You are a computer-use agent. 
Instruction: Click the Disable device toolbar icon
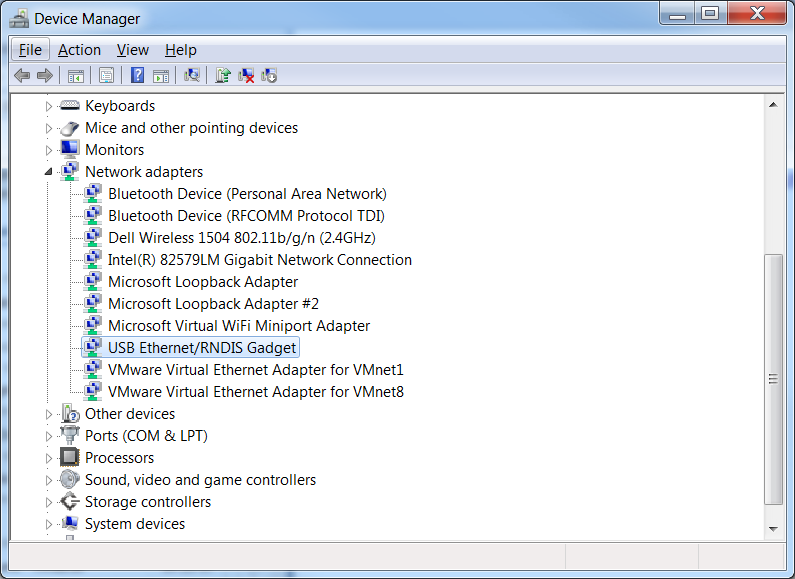click(x=269, y=76)
